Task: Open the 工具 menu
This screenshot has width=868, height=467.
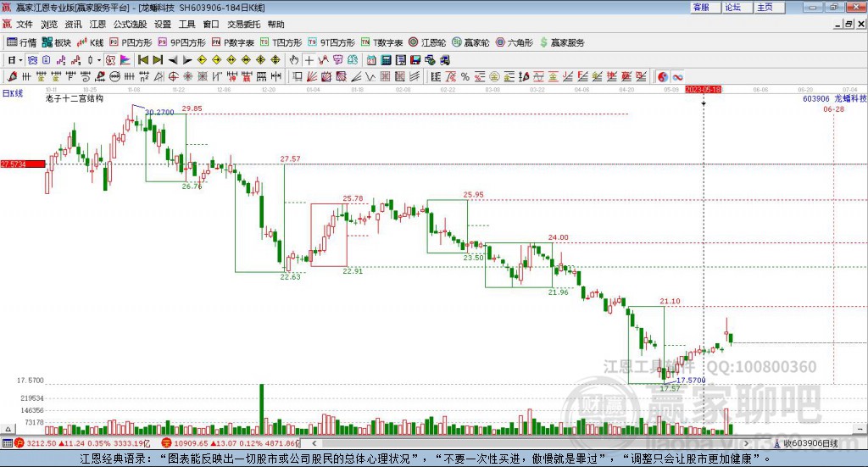Action: 187,25
